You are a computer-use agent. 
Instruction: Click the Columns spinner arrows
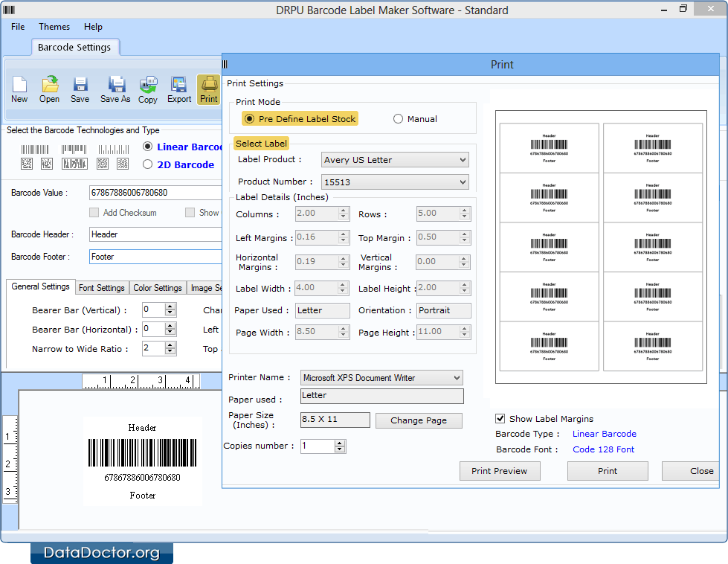click(343, 214)
